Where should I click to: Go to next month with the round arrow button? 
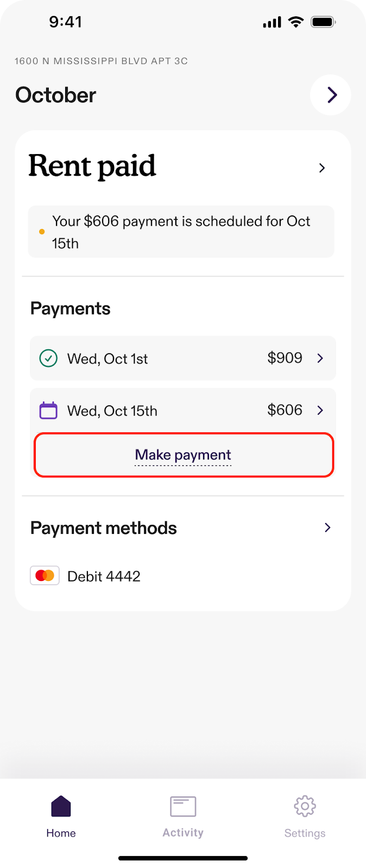point(331,95)
